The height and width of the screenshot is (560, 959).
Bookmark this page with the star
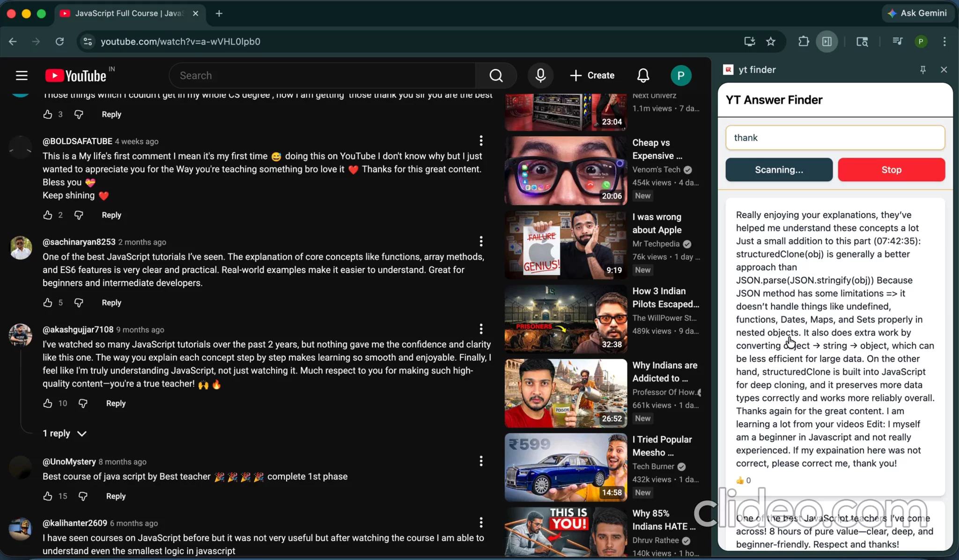coord(771,42)
